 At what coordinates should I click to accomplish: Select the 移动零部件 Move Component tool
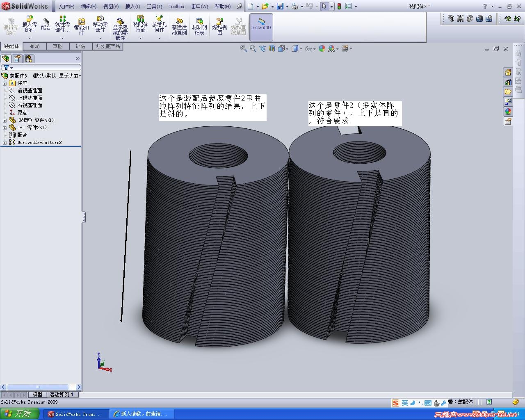click(100, 25)
